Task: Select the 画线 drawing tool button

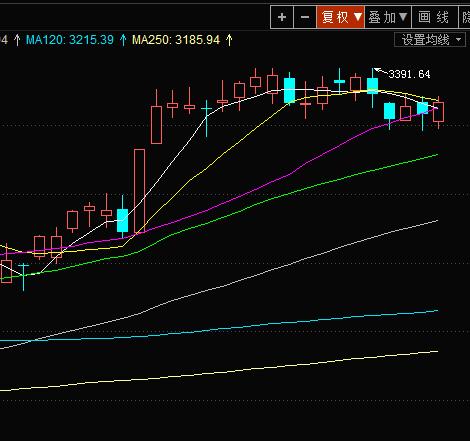Action: pos(435,17)
